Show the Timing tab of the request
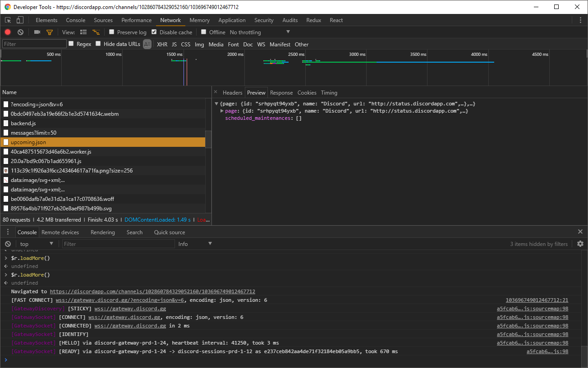 click(x=329, y=92)
